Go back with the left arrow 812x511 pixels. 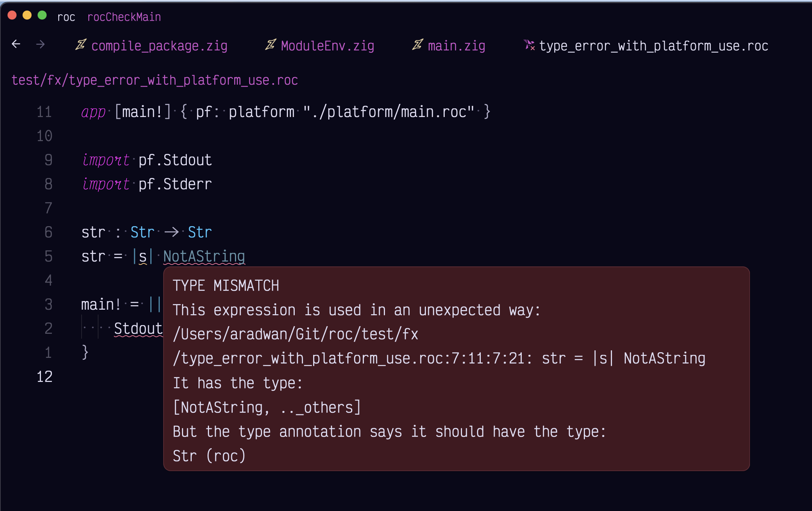(x=16, y=44)
